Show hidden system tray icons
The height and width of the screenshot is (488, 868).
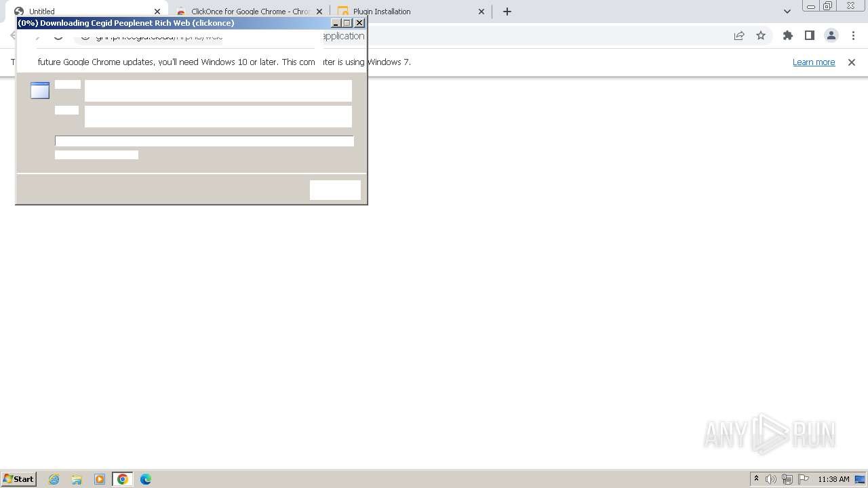[x=756, y=479]
